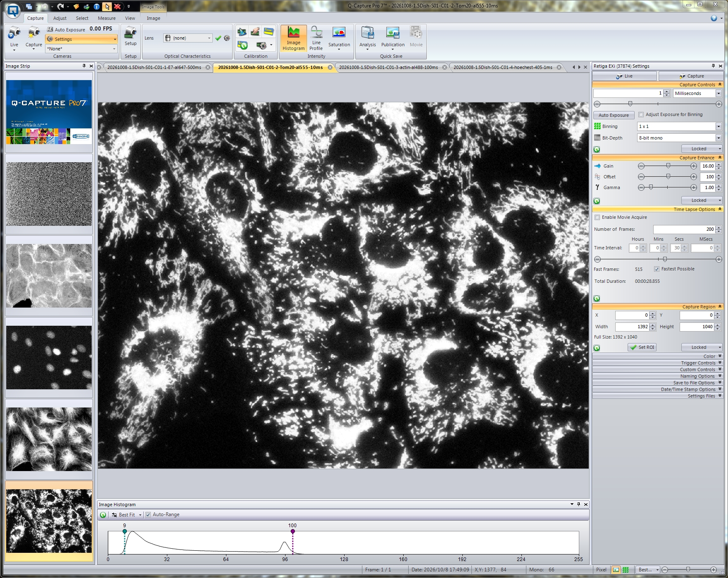Click the Number of Frames field
The height and width of the screenshot is (578, 728).
[x=683, y=229]
